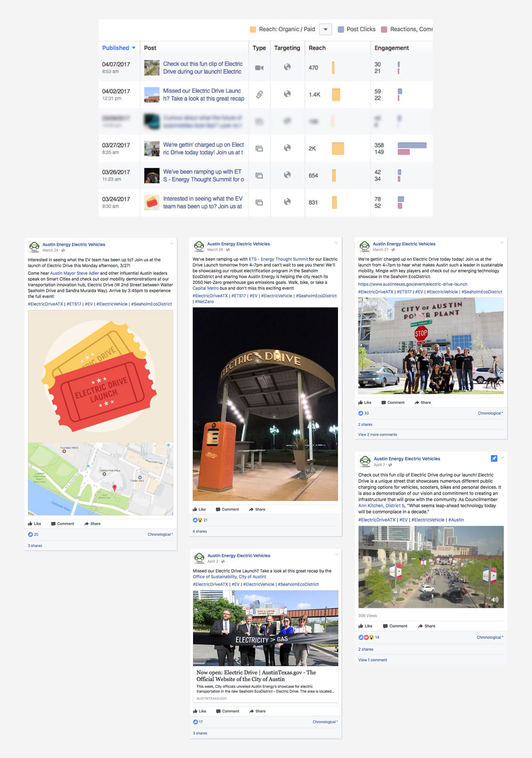
Task: Share the April 7 post
Action: [x=427, y=626]
